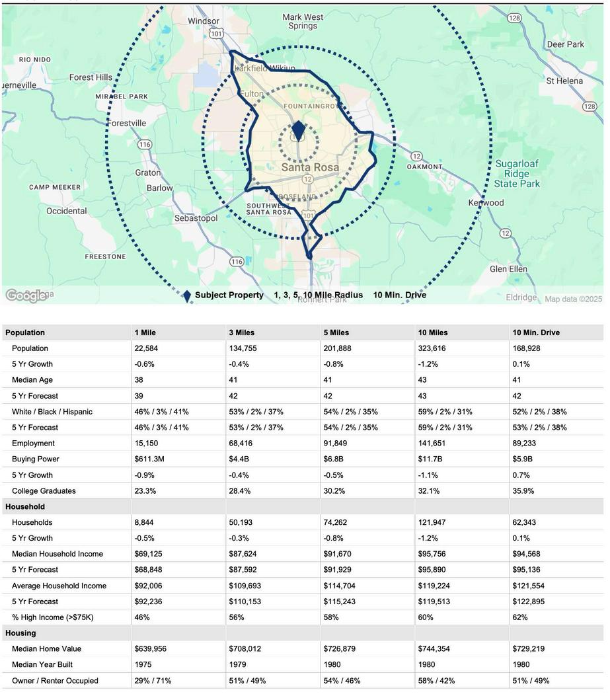610x700 pixels.
Task: Click the median income value $69,125
Action: (x=148, y=554)
